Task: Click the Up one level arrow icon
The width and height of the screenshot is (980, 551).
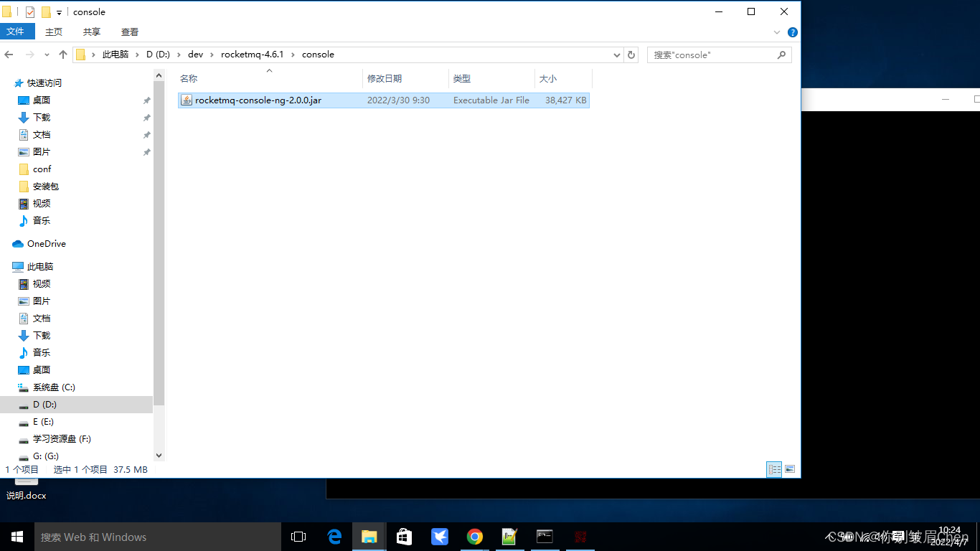Action: pos(63,55)
